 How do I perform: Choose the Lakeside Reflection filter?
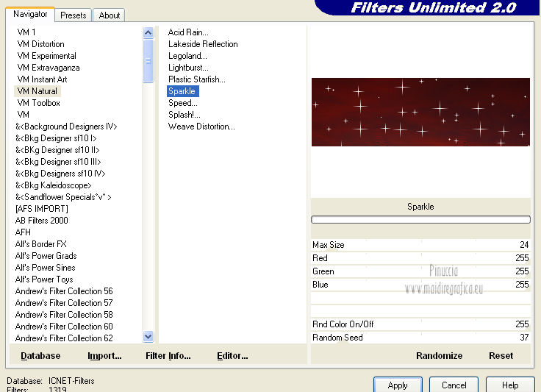click(203, 44)
